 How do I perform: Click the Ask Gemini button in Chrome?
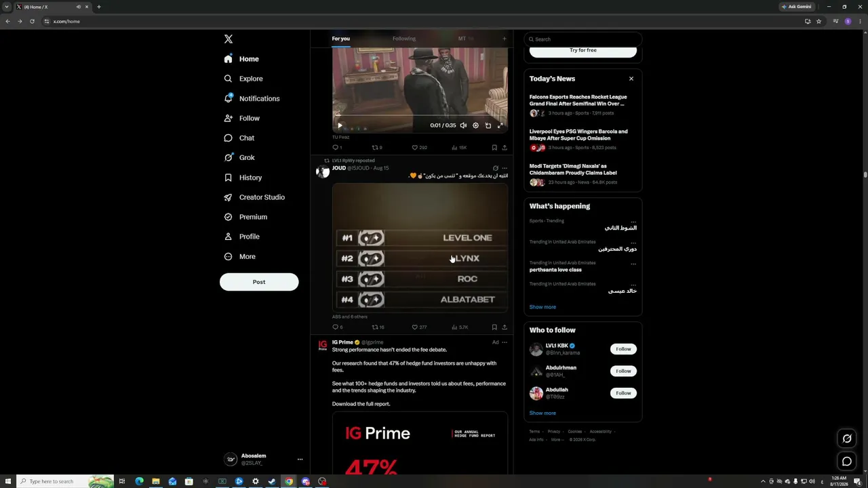pos(796,7)
